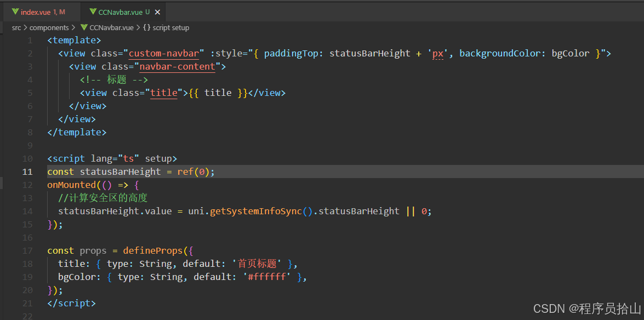Click the braces symbol icon in breadcrumb

147,28
